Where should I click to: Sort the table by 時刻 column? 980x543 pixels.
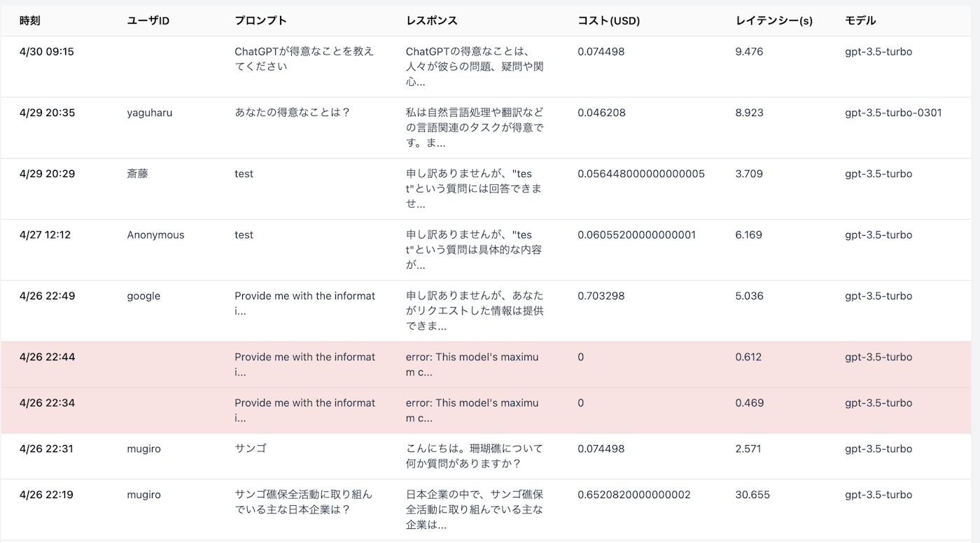tap(29, 20)
